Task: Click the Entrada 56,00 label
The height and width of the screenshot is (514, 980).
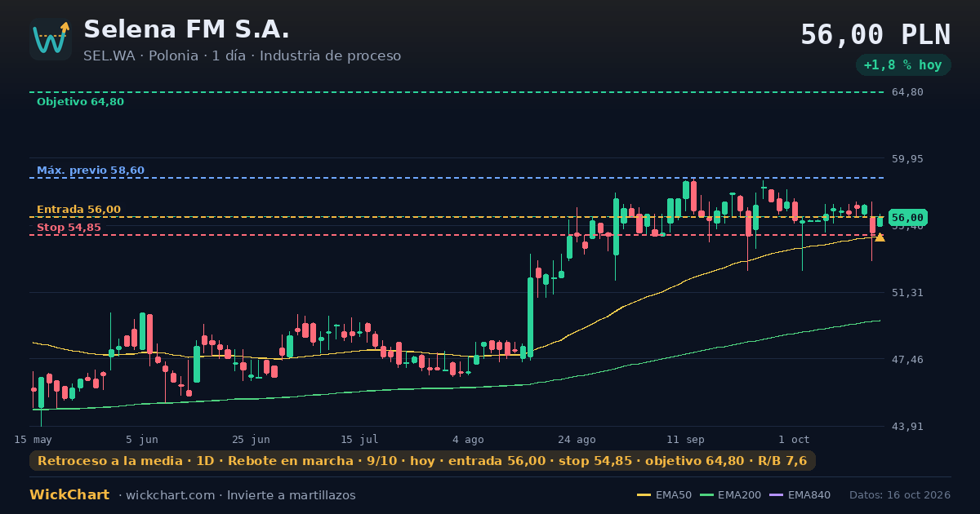Action: (78, 210)
